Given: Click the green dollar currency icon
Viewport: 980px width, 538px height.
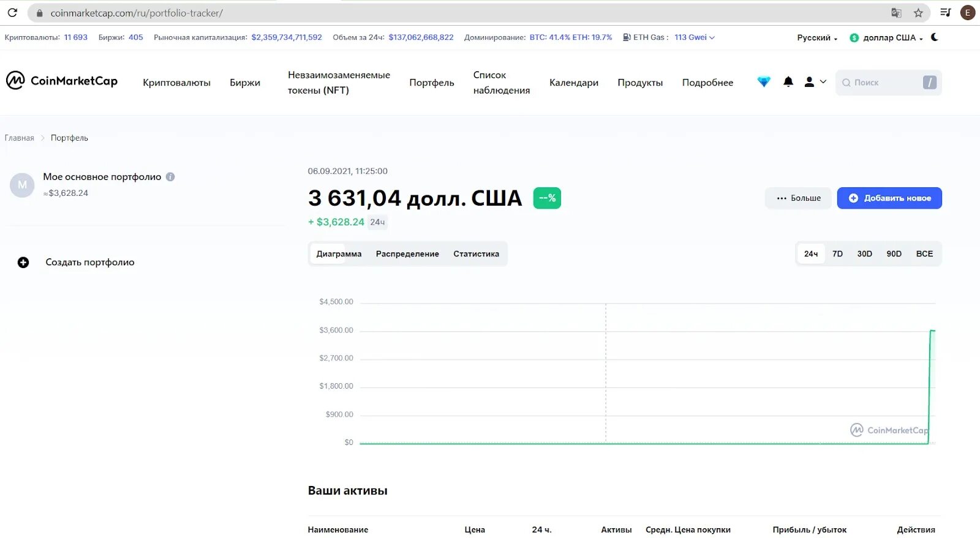Looking at the screenshot, I should (854, 38).
